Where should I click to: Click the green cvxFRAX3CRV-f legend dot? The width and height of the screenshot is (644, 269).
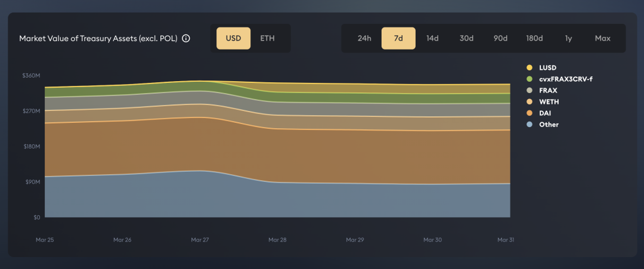530,79
